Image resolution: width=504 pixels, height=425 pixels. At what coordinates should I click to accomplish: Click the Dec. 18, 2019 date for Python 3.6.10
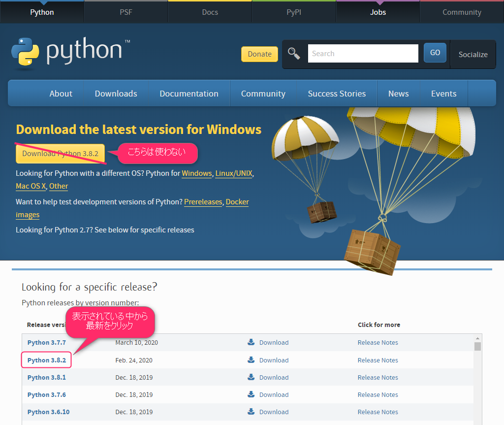pyautogui.click(x=134, y=412)
